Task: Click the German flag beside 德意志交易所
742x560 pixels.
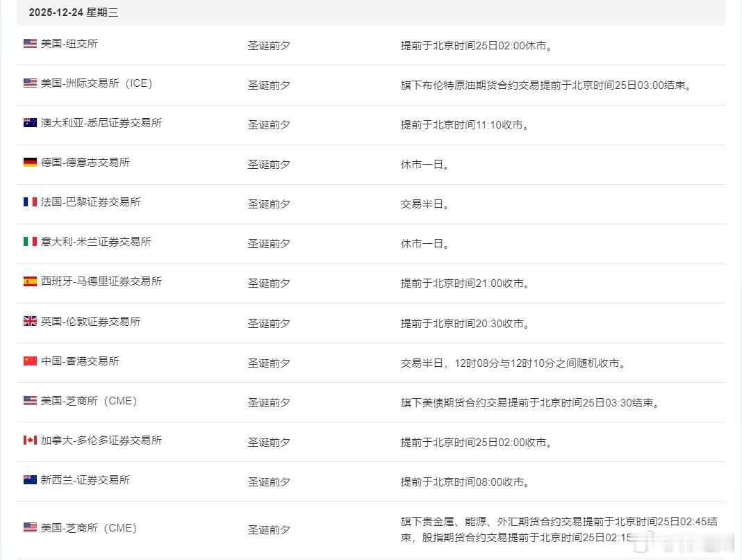Action: point(28,161)
